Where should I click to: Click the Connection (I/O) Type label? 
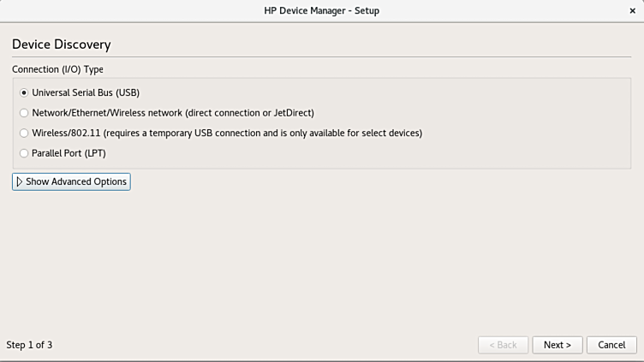pyautogui.click(x=57, y=69)
